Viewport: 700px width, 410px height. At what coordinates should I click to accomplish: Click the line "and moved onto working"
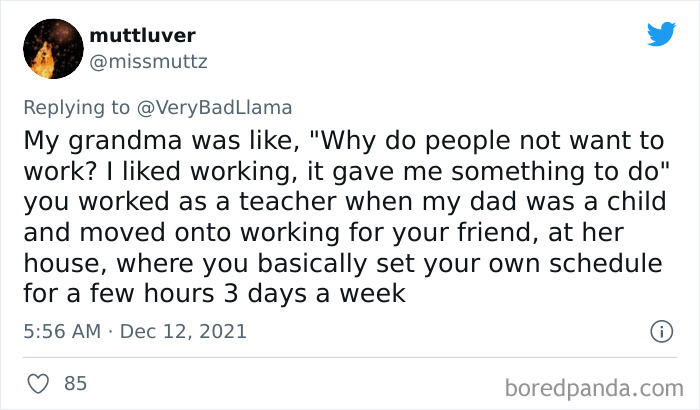[324, 233]
